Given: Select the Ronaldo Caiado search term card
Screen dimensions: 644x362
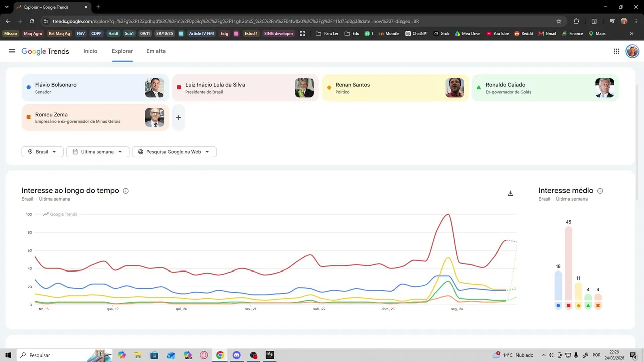Looking at the screenshot, I should pyautogui.click(x=545, y=88).
